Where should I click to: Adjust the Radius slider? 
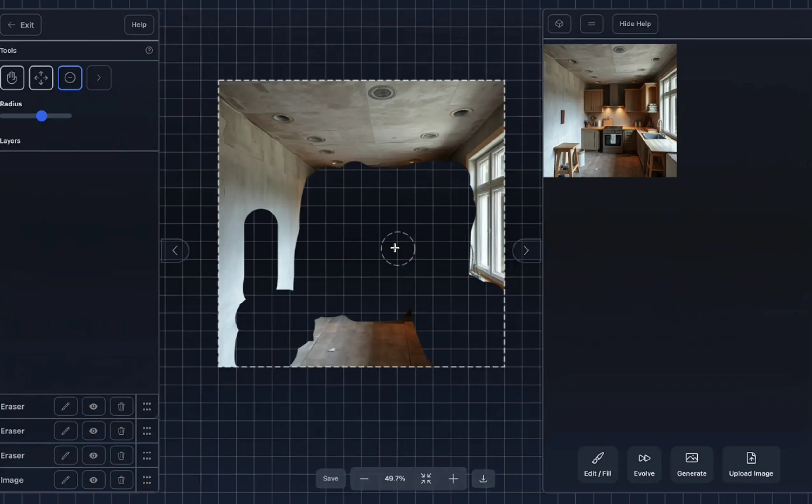[42, 116]
